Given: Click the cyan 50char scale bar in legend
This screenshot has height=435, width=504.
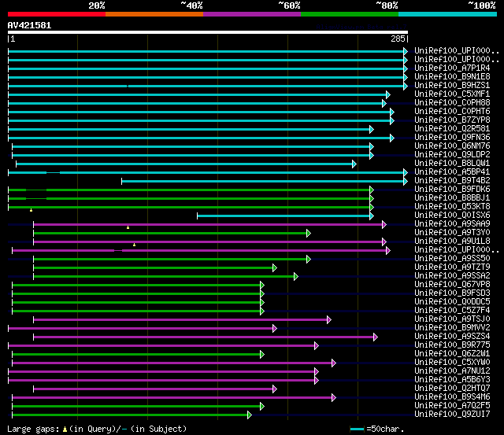Looking at the screenshot, I should (357, 429).
